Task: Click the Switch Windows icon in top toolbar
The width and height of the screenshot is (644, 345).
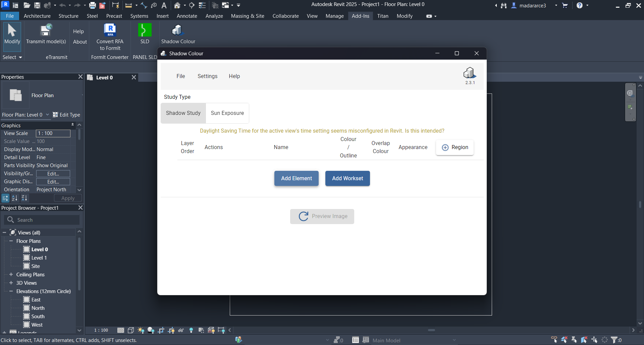Action: click(226, 5)
